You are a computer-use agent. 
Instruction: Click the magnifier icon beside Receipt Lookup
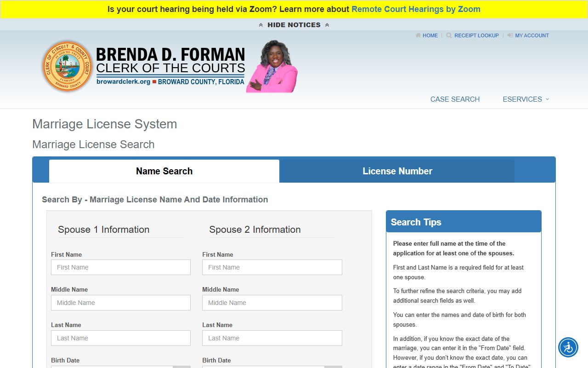449,35
